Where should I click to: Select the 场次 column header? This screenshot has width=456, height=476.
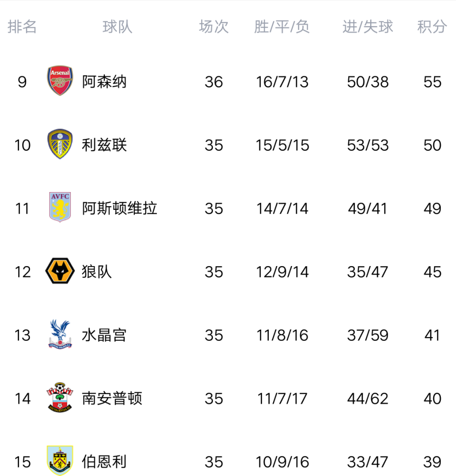(213, 27)
